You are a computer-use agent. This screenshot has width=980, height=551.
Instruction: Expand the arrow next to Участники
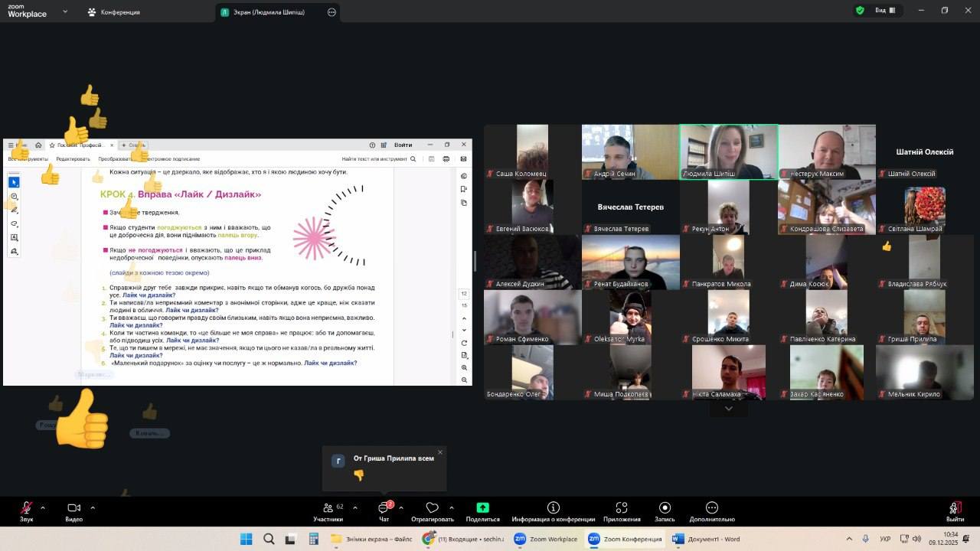[x=354, y=507]
